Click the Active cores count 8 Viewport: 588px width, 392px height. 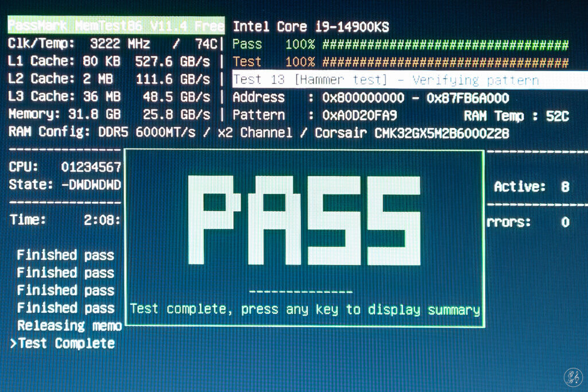click(x=565, y=187)
